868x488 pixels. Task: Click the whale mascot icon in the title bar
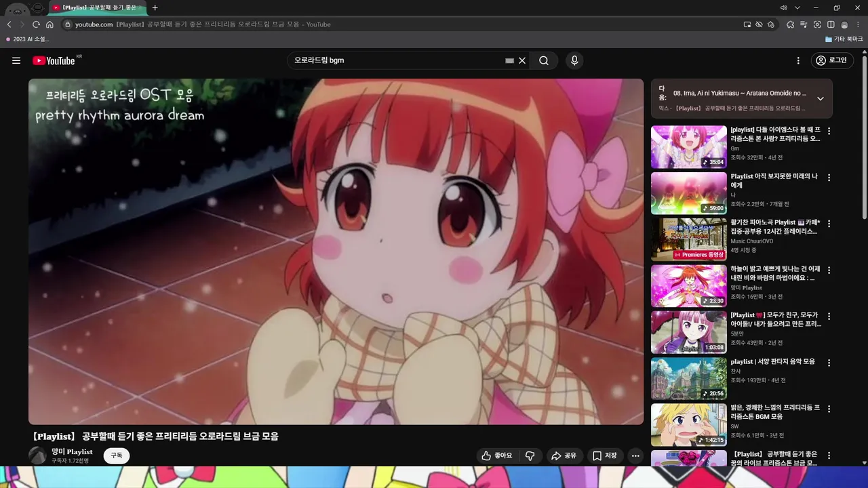pos(16,9)
